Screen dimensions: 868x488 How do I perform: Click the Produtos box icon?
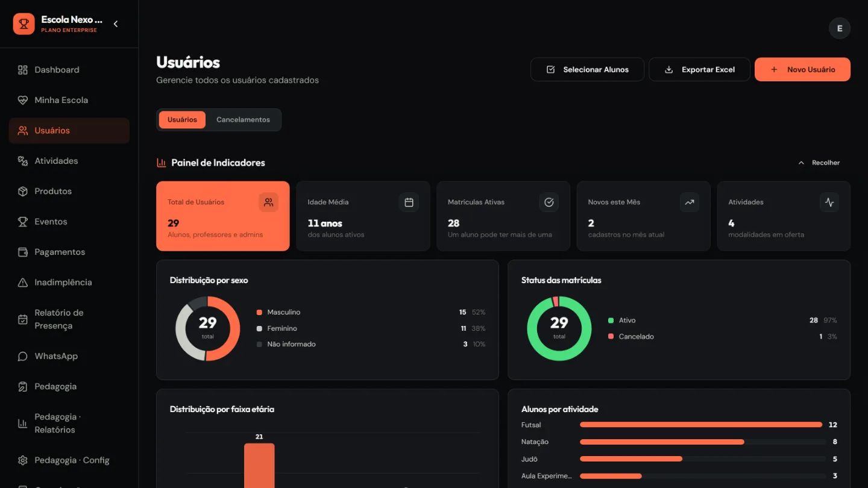point(23,191)
